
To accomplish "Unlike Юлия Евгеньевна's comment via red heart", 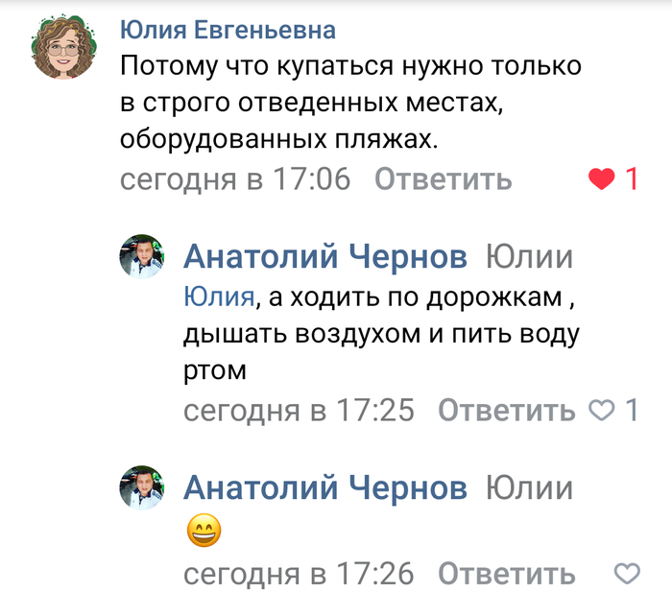I will click(602, 178).
